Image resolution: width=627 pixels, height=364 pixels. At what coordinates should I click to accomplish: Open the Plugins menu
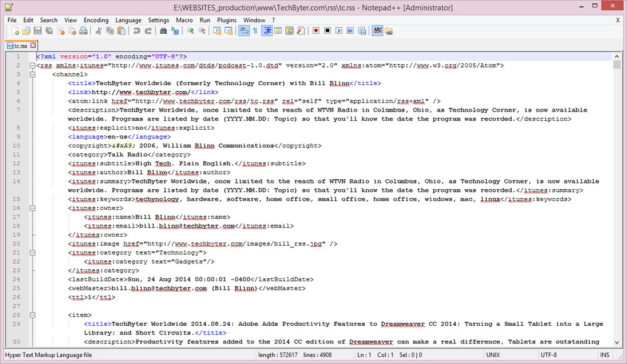click(x=227, y=20)
